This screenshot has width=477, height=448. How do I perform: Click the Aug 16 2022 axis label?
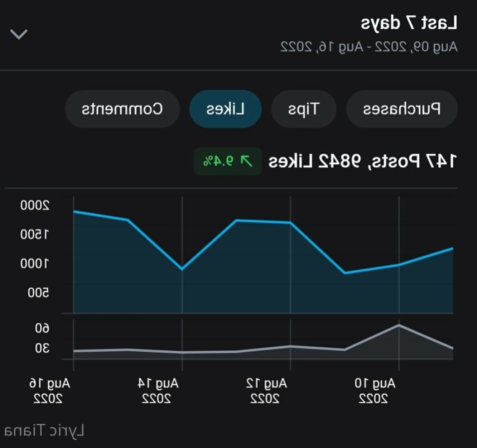(x=49, y=391)
